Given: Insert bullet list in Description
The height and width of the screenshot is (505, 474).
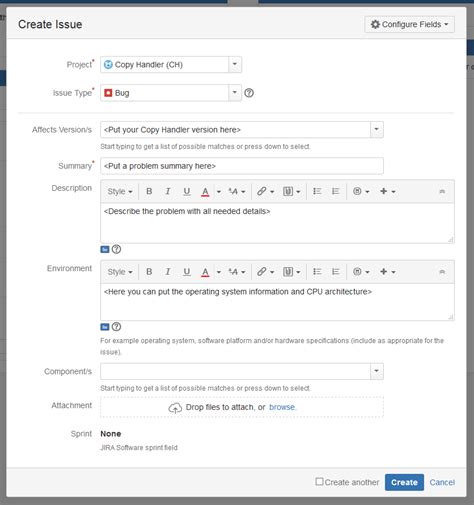Looking at the screenshot, I should click(x=317, y=191).
